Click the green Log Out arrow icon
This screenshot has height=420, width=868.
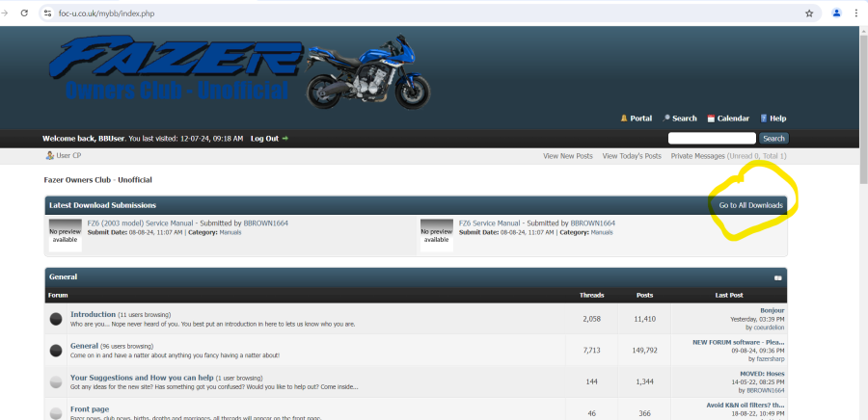pyautogui.click(x=285, y=139)
